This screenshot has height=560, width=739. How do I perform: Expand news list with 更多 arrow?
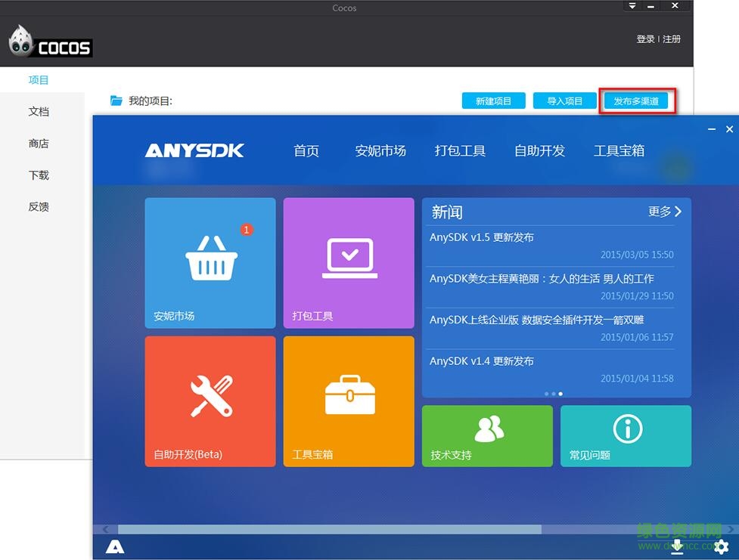click(x=665, y=212)
